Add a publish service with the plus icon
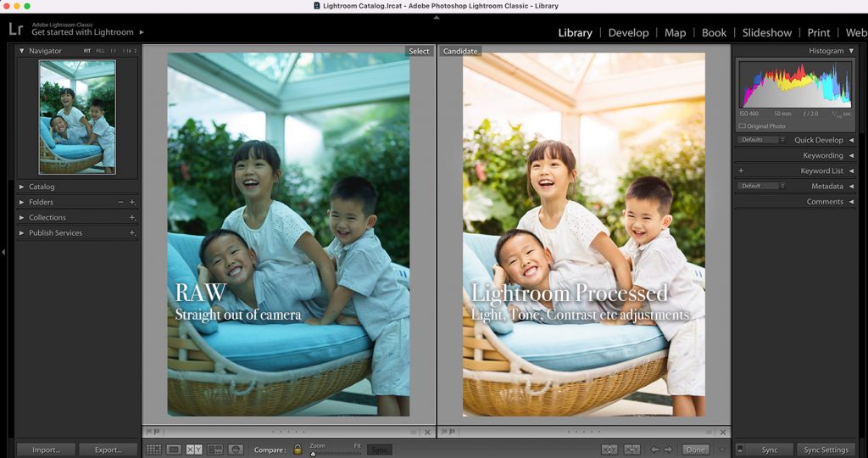 point(132,233)
